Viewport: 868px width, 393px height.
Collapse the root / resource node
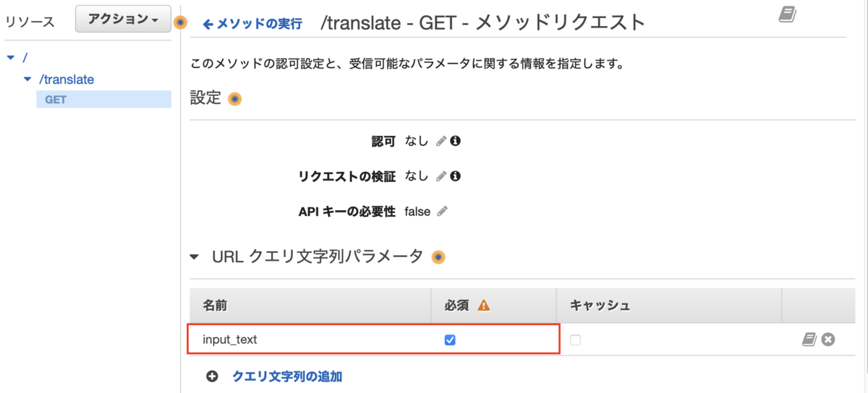(x=10, y=57)
